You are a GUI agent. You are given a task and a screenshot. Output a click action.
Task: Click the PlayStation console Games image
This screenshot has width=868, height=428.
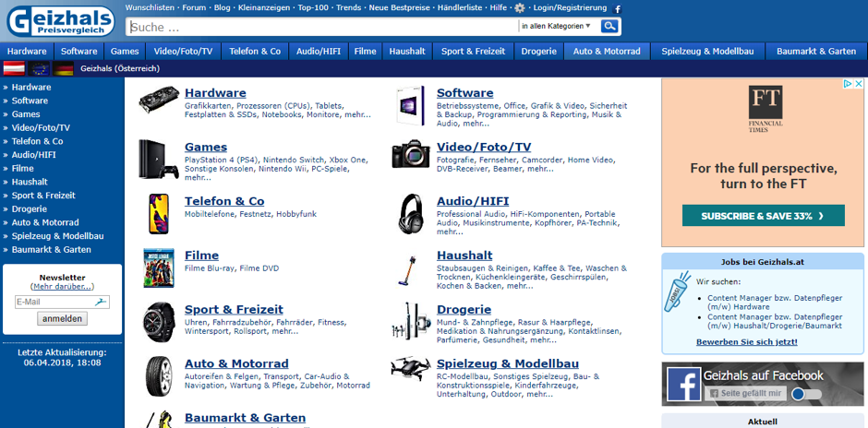(159, 159)
